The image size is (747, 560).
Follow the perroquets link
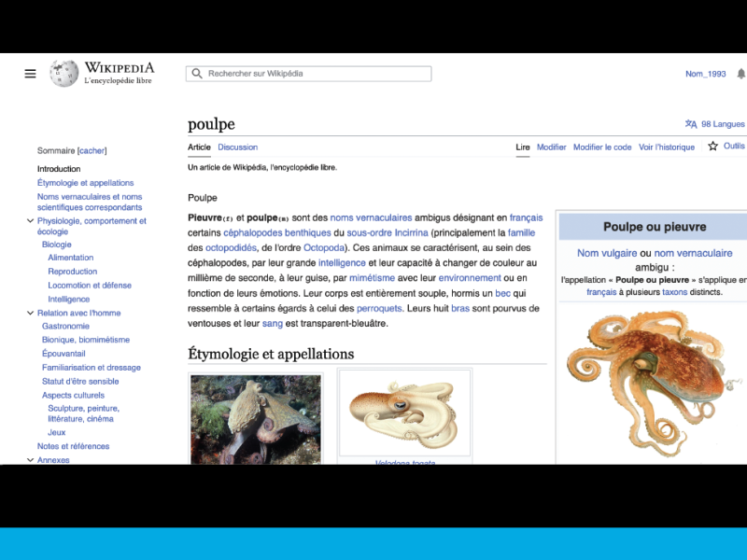point(379,308)
